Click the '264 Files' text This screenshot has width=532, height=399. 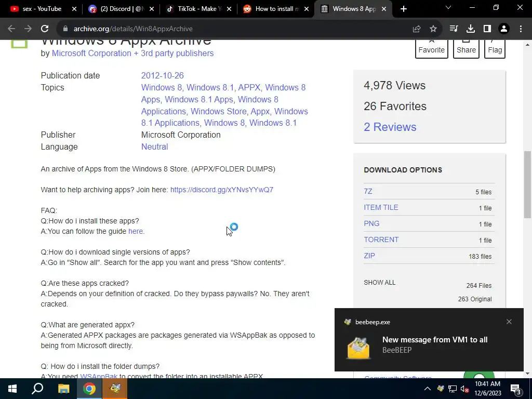pos(478,286)
